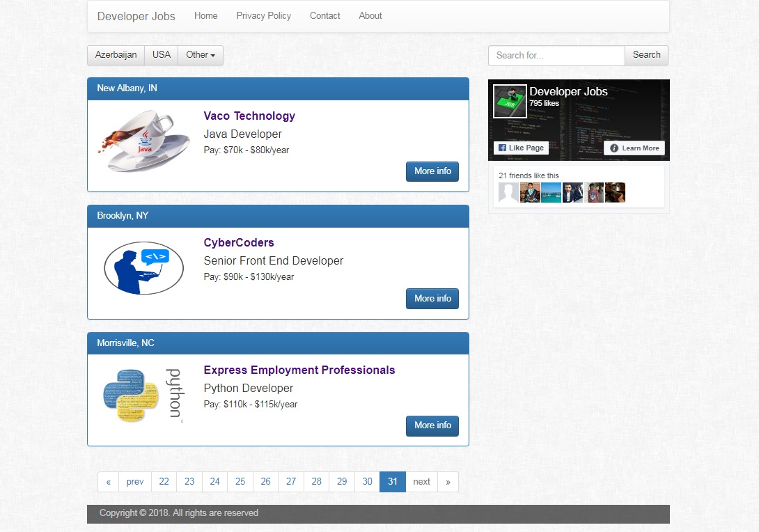
Task: Click the 21 friends like this text
Action: coord(529,175)
